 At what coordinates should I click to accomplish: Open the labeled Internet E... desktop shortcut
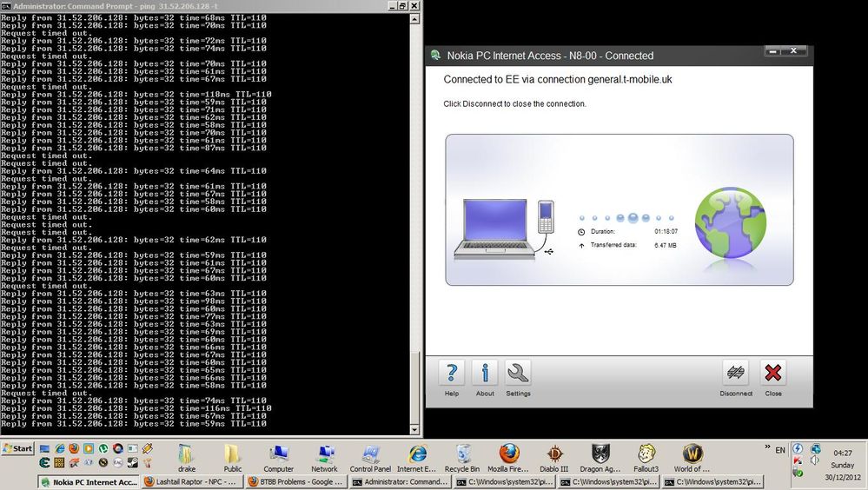coord(417,459)
